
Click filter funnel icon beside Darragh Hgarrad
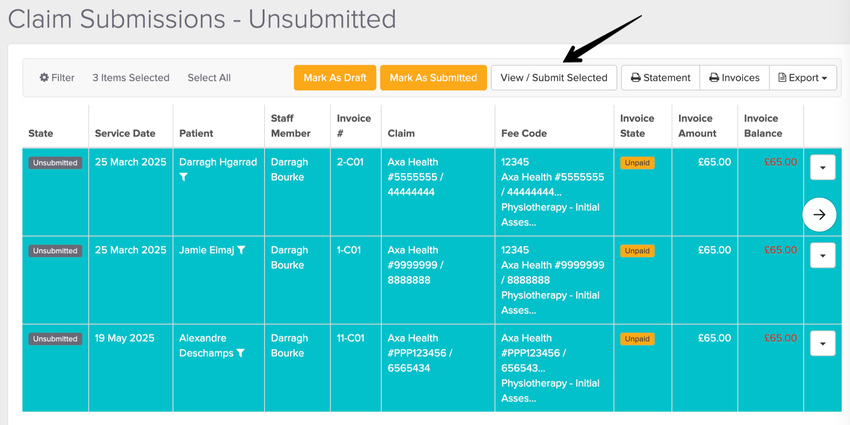tap(184, 177)
